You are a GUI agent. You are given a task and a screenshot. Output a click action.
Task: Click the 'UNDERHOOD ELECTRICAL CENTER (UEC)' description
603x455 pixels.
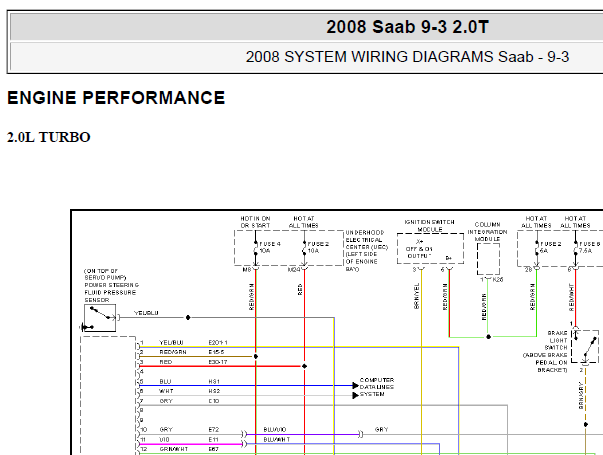(x=366, y=251)
